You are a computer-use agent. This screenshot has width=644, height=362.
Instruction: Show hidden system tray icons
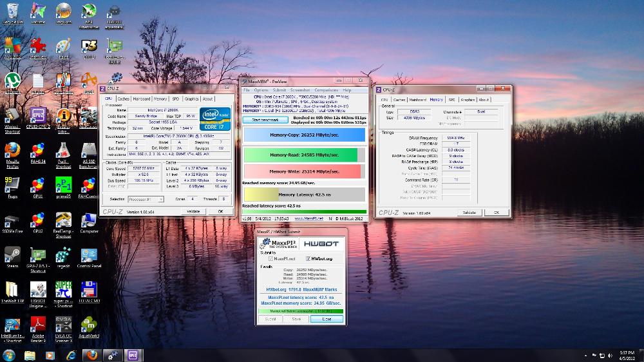tap(585, 356)
